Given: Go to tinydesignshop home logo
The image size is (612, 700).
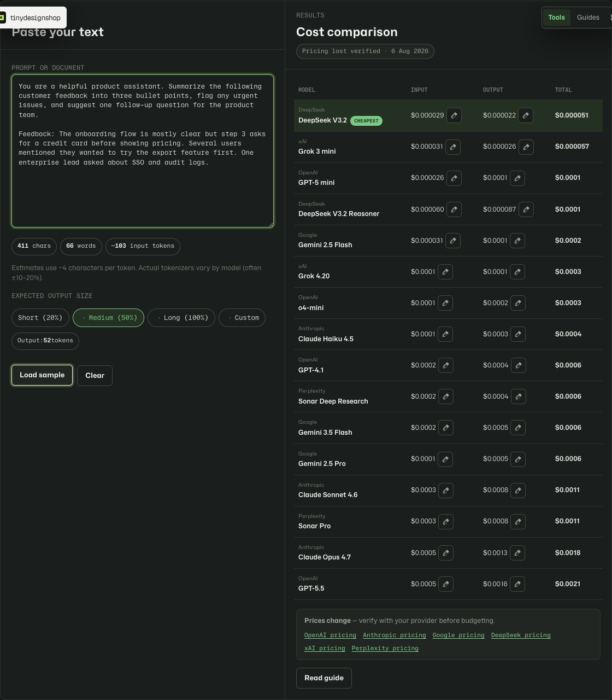Looking at the screenshot, I should 32,17.
